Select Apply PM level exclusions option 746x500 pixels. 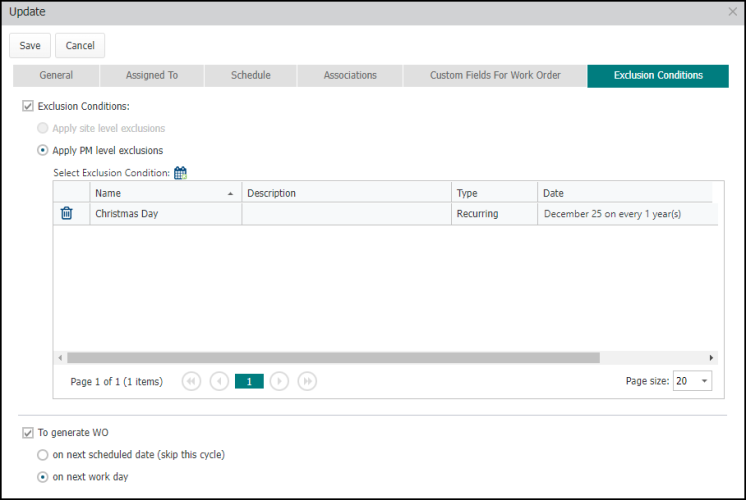point(43,151)
